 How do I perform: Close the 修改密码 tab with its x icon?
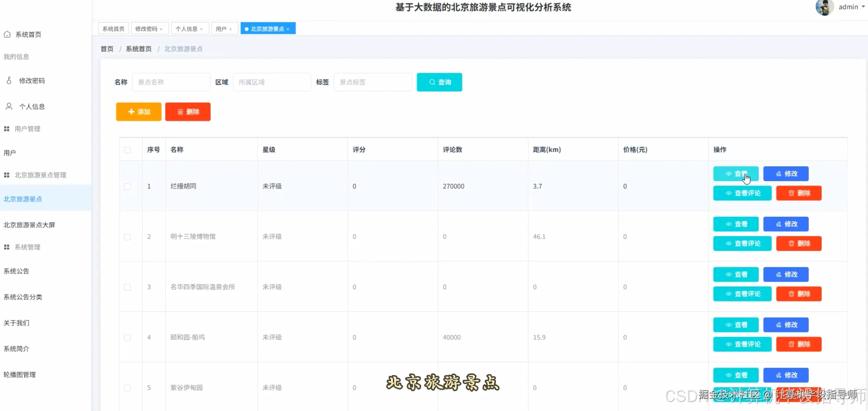(161, 29)
